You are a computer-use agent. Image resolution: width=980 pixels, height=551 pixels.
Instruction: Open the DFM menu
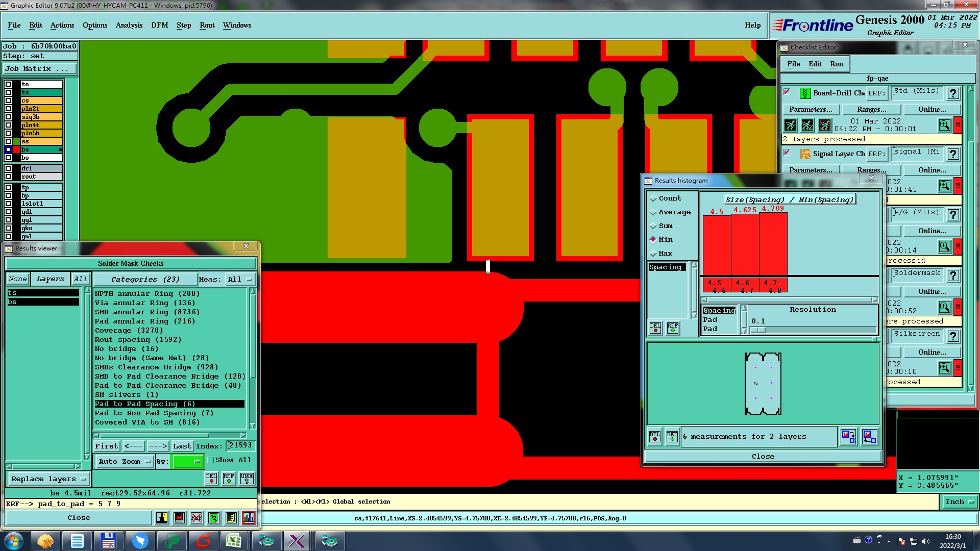159,25
